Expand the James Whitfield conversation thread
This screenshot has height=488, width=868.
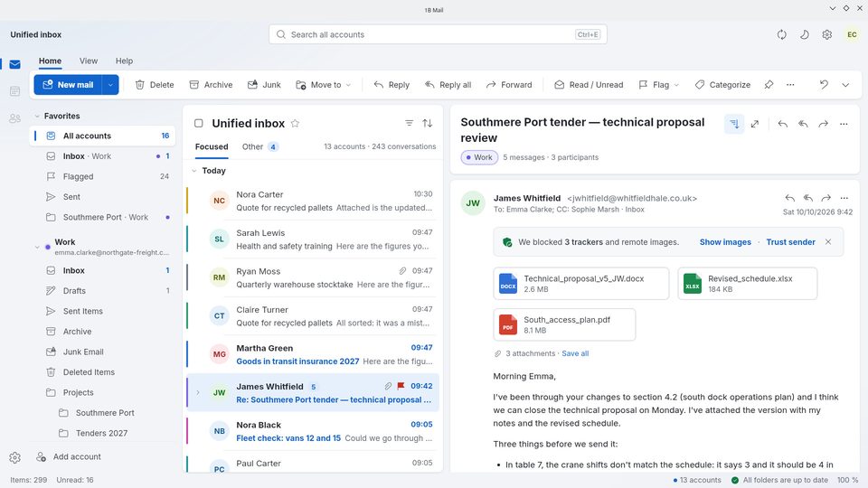tap(198, 393)
